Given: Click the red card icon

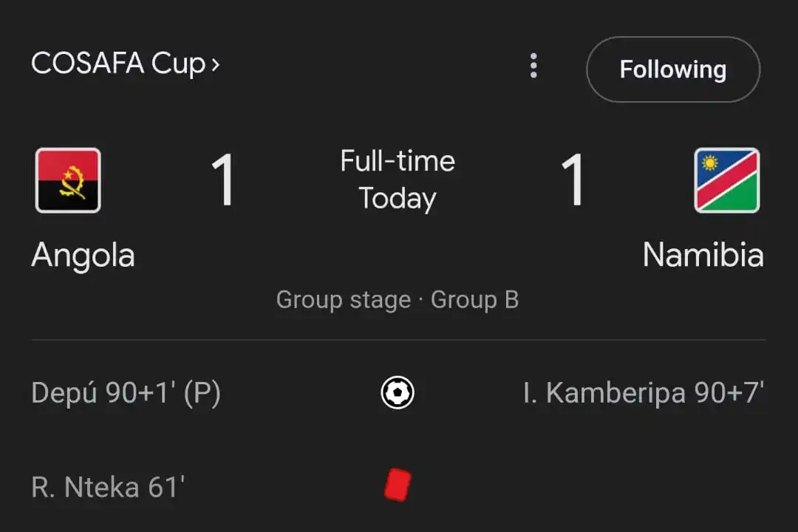Looking at the screenshot, I should click(x=398, y=485).
